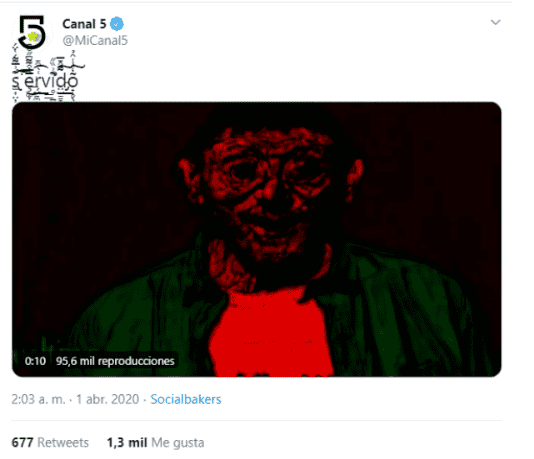
Task: Open the Socialbakers source link
Action: pyautogui.click(x=186, y=399)
